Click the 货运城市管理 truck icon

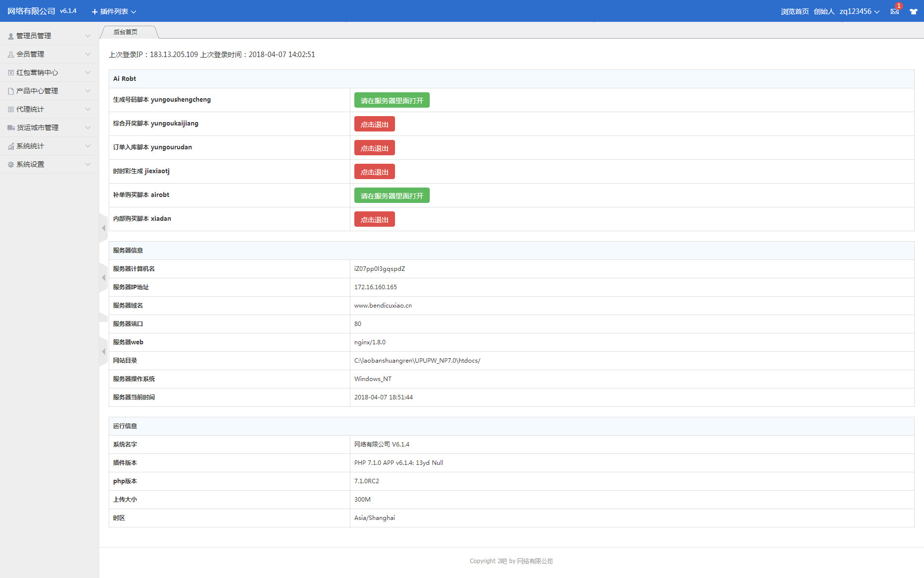tap(10, 128)
